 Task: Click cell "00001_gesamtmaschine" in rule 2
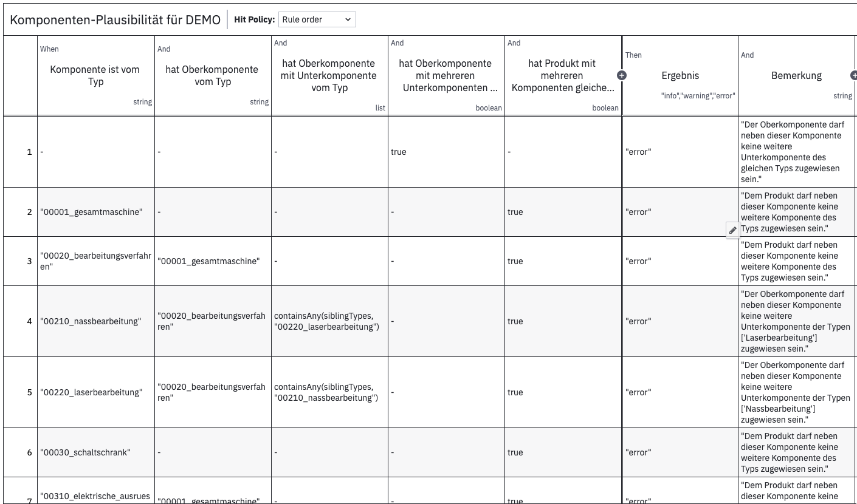(96, 212)
